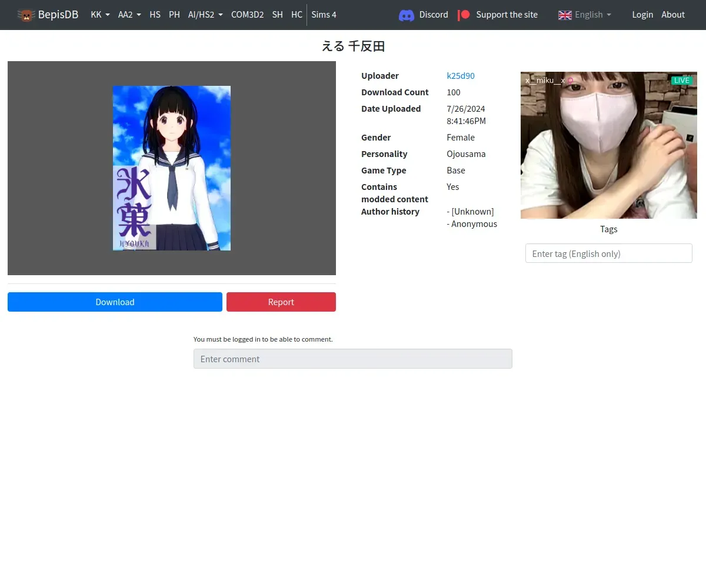Image resolution: width=706 pixels, height=588 pixels.
Task: Open the HC section
Action: tap(297, 15)
